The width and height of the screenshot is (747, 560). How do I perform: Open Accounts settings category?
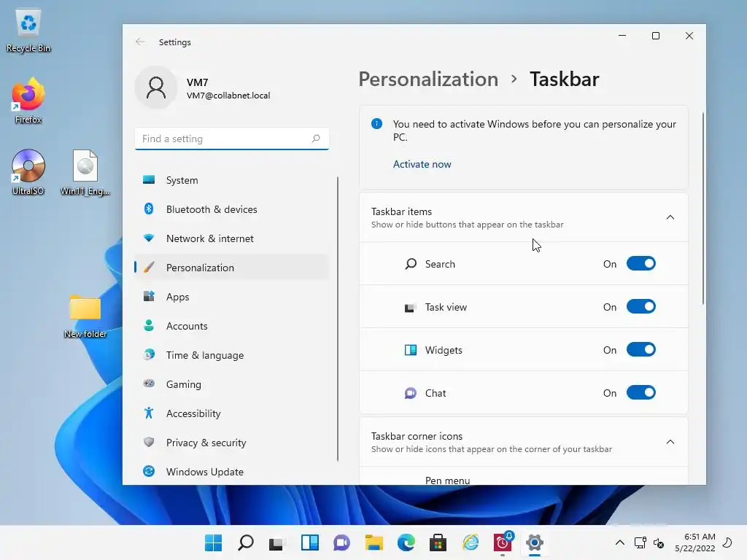(231, 326)
